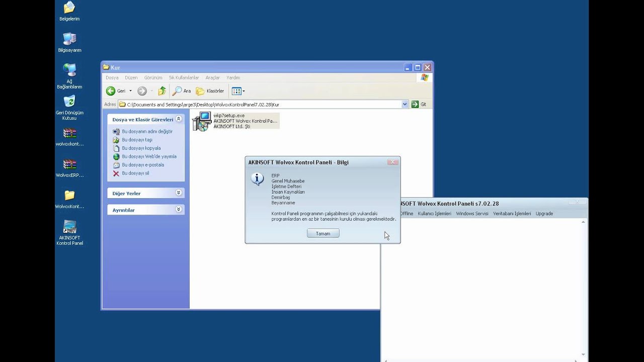
Task: Open Kullanıcı İşlemleri menu in Wolvox panel
Action: coord(434,214)
